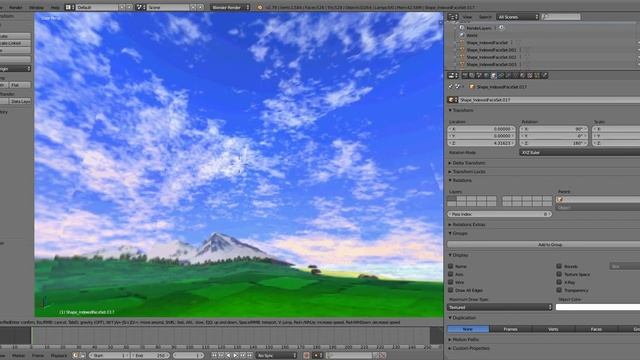This screenshot has width=640, height=360.
Task: Open the Textured maximum draw type dropdown
Action: click(500, 307)
